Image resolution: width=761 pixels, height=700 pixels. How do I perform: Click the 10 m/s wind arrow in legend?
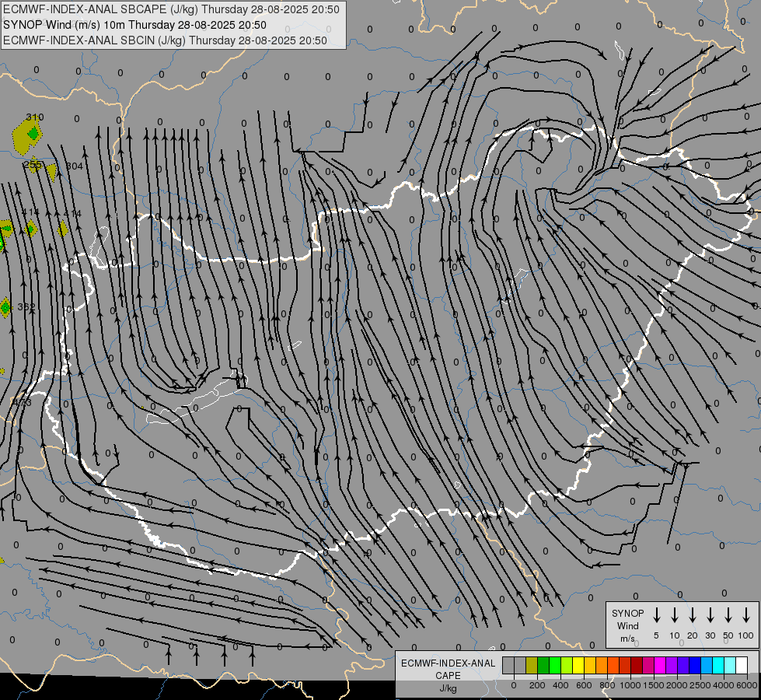(674, 614)
